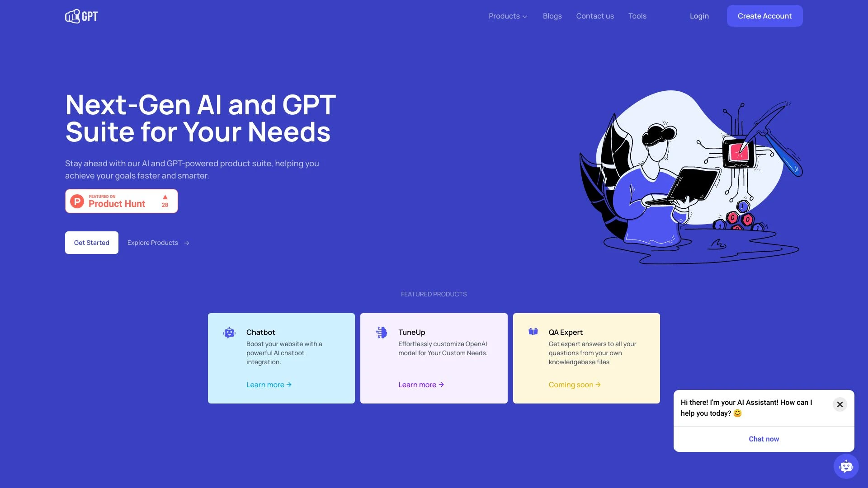Click the TuneUp product card icon

coord(381,332)
